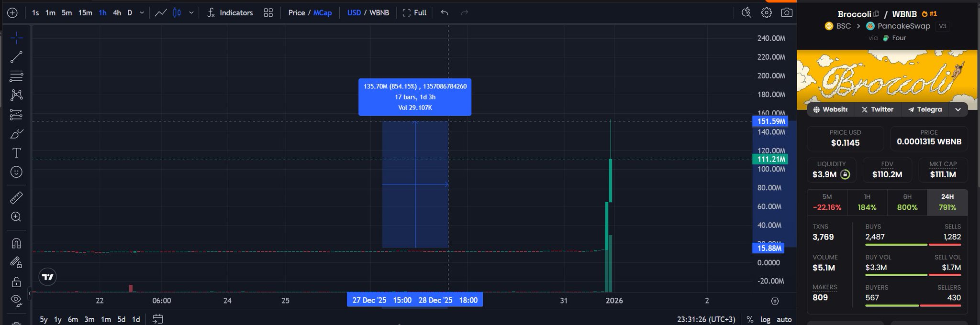Expand more social links chevron

click(x=958, y=109)
